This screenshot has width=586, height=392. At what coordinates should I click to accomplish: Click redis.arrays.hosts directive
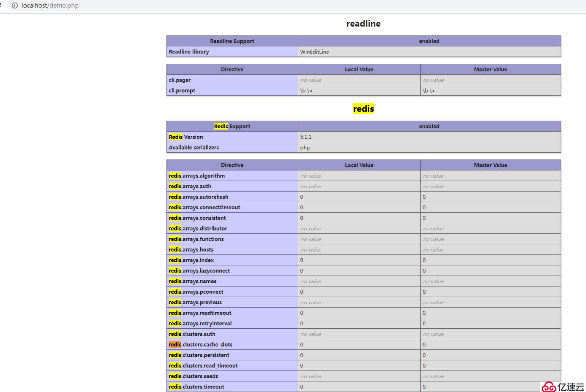[191, 249]
